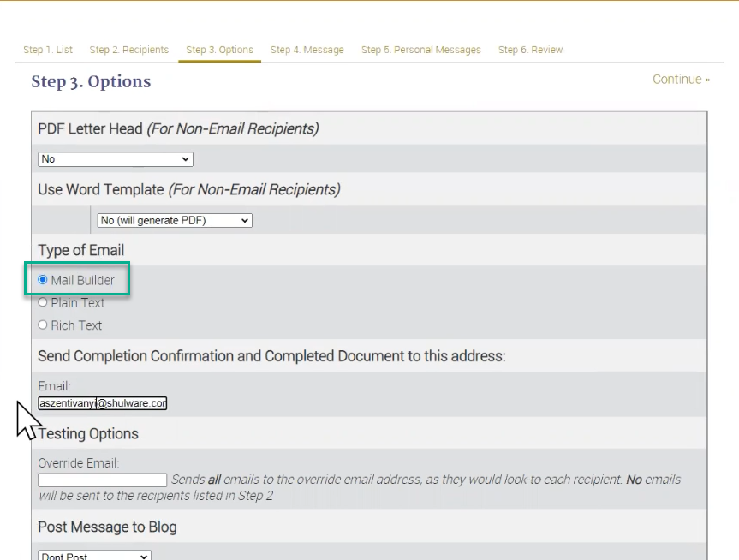Focus the Override Email input box
The height and width of the screenshot is (560, 739).
point(102,480)
